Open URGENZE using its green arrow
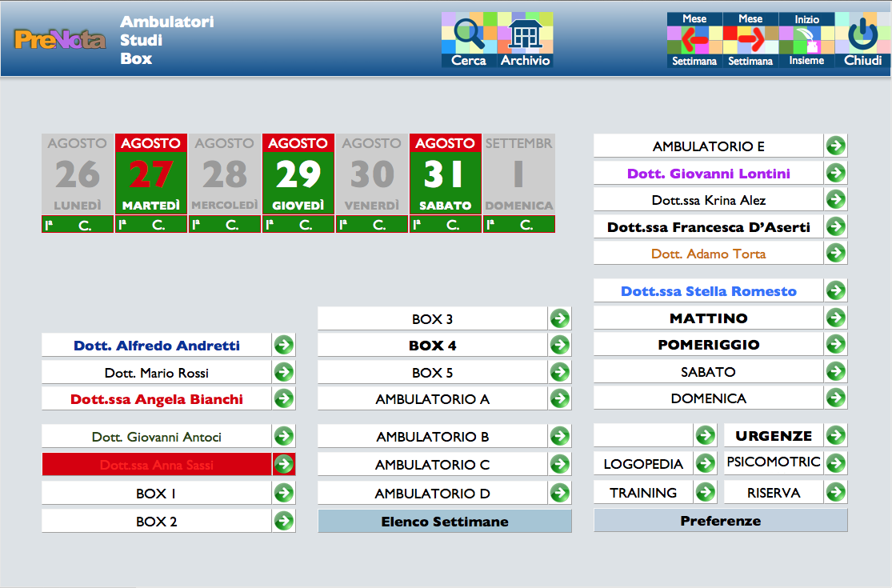Screen dimensions: 892x588 pyautogui.click(x=835, y=435)
